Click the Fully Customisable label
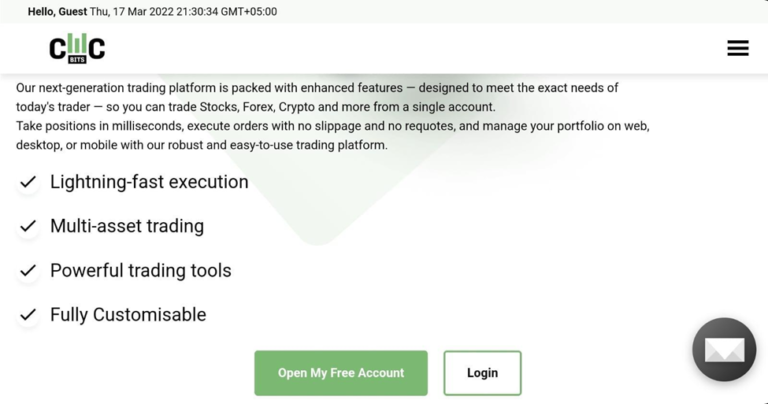Screen dimensions: 768x404 click(128, 315)
